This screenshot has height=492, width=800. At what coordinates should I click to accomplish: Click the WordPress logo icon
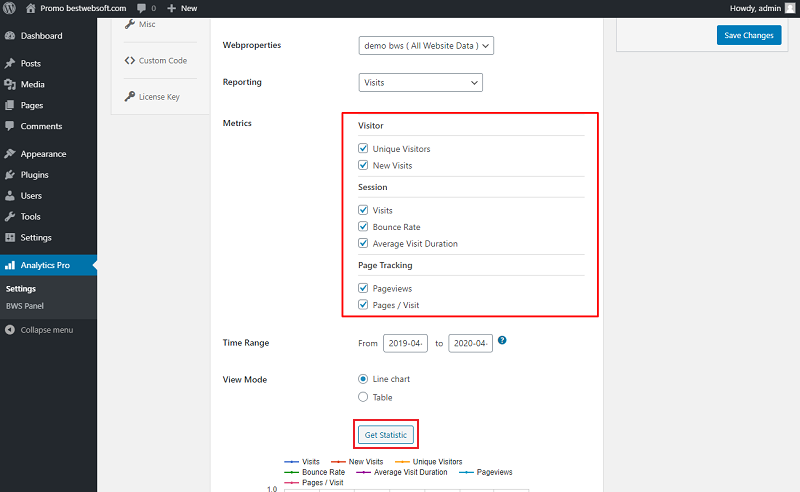pyautogui.click(x=9, y=8)
